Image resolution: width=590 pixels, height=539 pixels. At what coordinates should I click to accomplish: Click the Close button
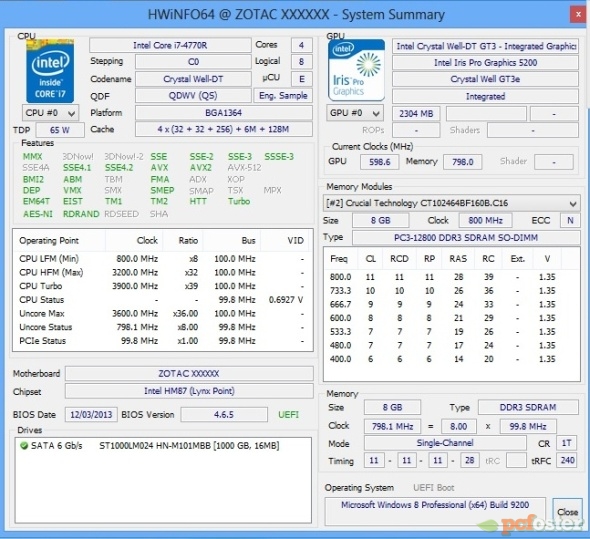tap(568, 512)
